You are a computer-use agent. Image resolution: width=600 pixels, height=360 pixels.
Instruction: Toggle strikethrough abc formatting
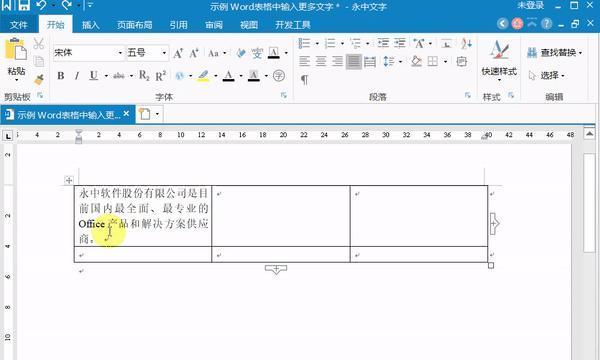tap(119, 75)
